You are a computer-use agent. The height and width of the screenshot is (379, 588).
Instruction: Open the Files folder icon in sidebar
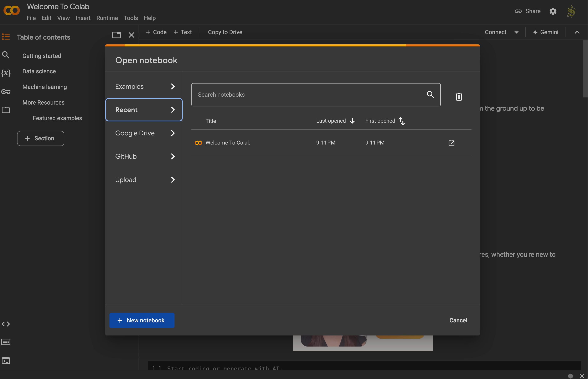click(x=6, y=110)
